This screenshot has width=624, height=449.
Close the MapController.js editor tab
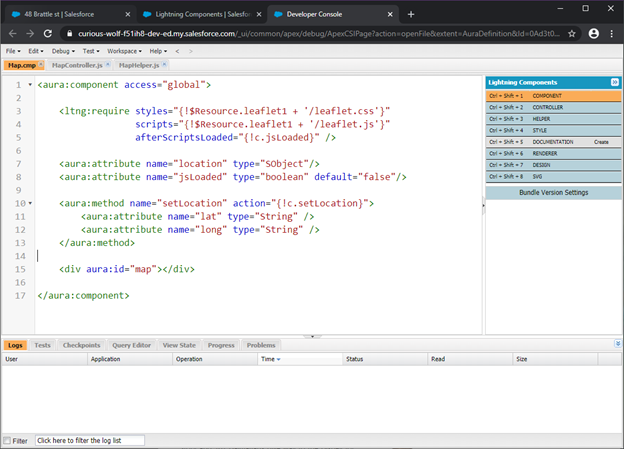107,64
